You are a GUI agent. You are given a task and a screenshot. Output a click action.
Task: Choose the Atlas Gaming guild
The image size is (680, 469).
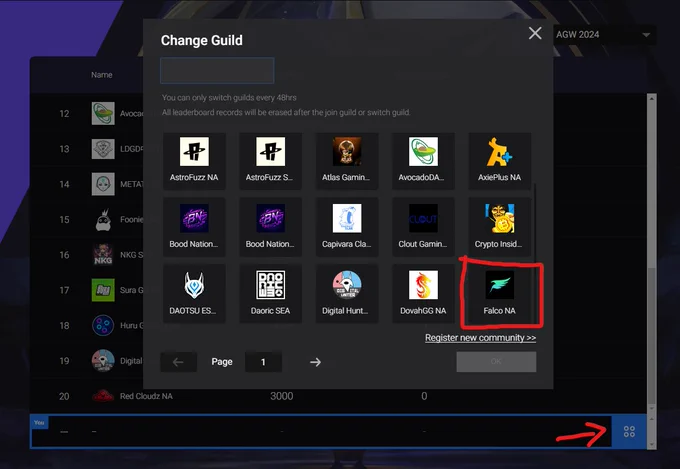click(347, 161)
